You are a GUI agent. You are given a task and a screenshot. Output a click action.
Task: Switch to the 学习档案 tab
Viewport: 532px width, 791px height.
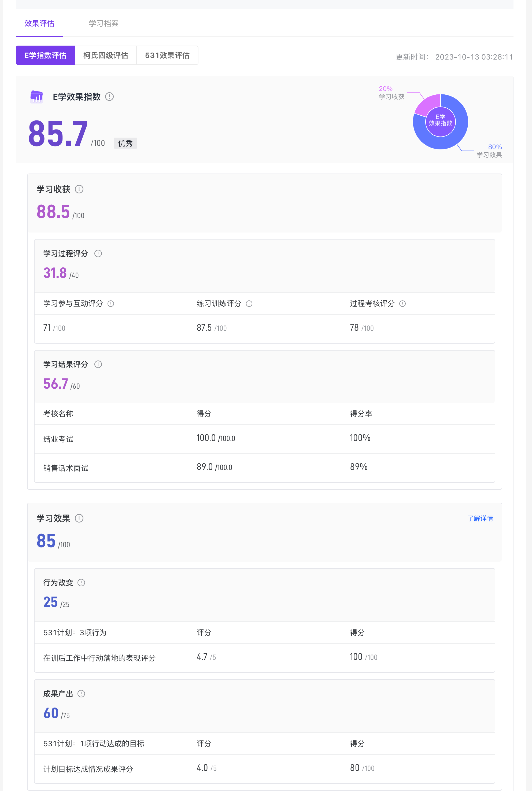pyautogui.click(x=104, y=23)
